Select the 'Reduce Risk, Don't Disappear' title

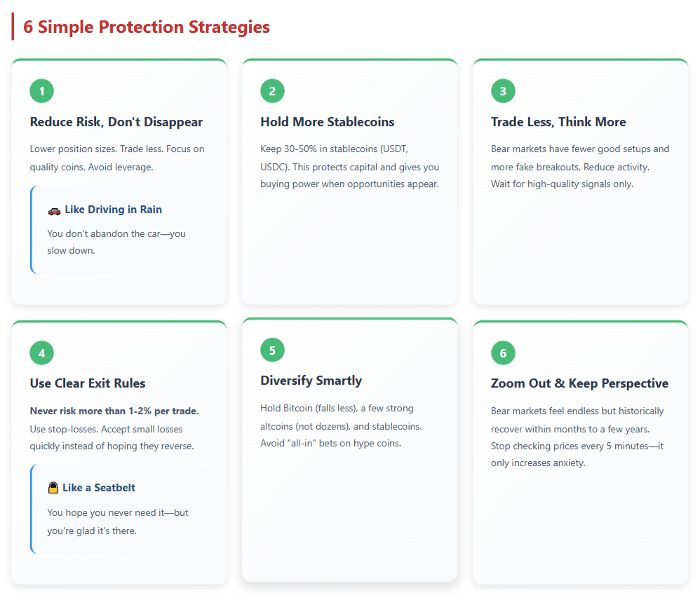click(x=116, y=122)
